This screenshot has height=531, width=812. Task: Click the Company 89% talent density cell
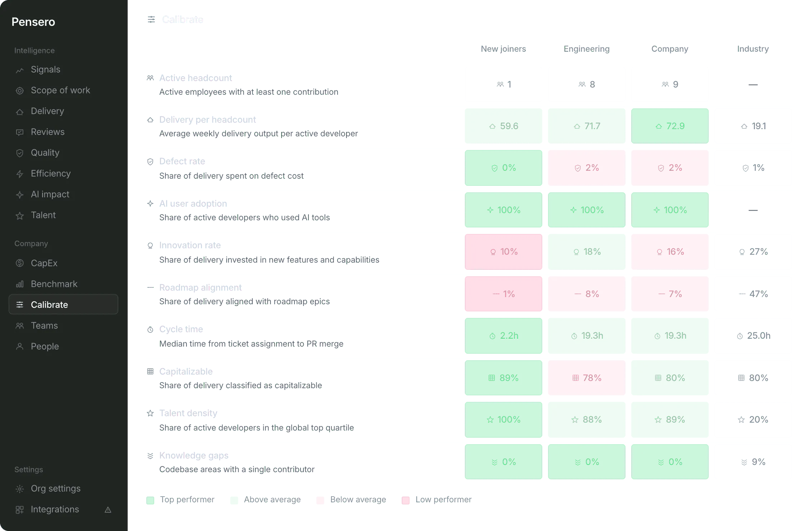(x=670, y=419)
